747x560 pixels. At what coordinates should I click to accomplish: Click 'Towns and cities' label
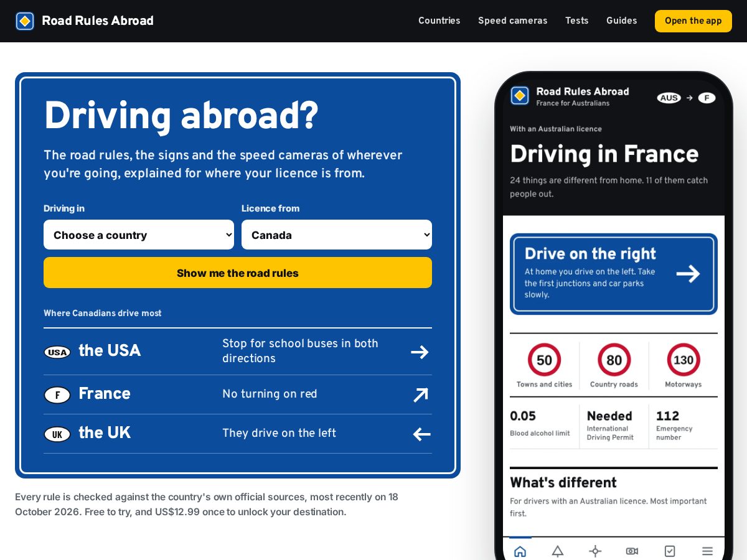(545, 385)
